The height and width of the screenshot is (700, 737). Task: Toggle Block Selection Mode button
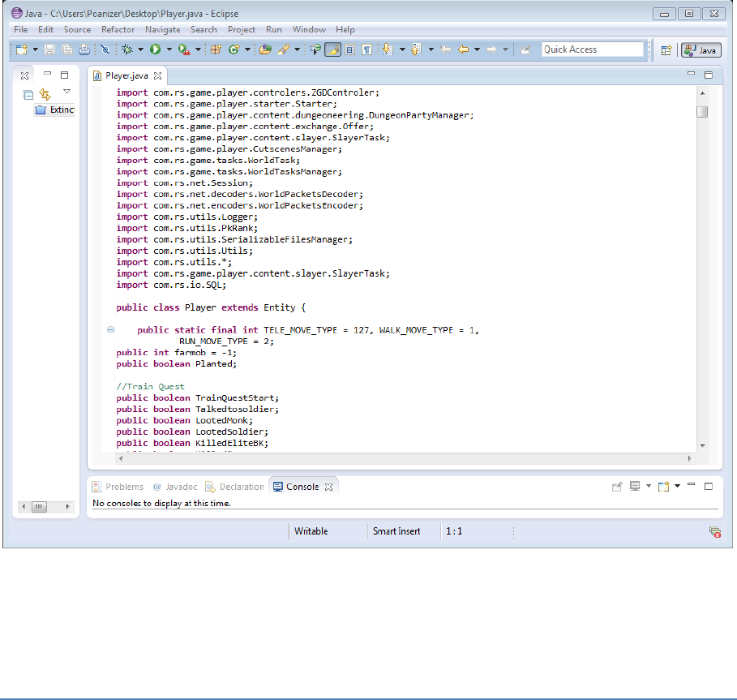[x=349, y=49]
